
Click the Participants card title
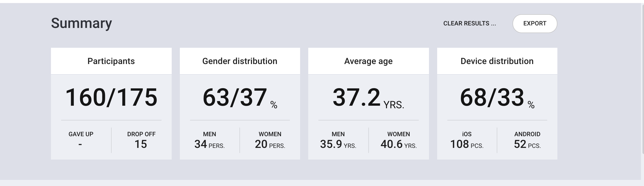[111, 61]
